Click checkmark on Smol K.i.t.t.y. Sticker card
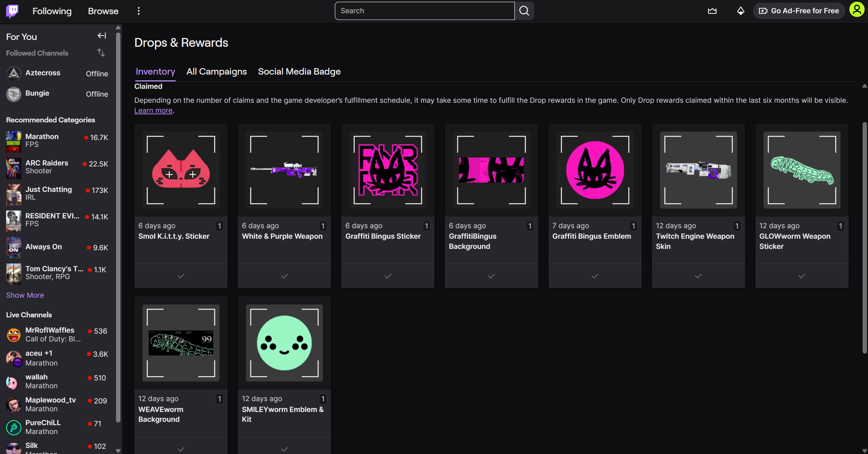868x454 pixels. click(x=181, y=276)
